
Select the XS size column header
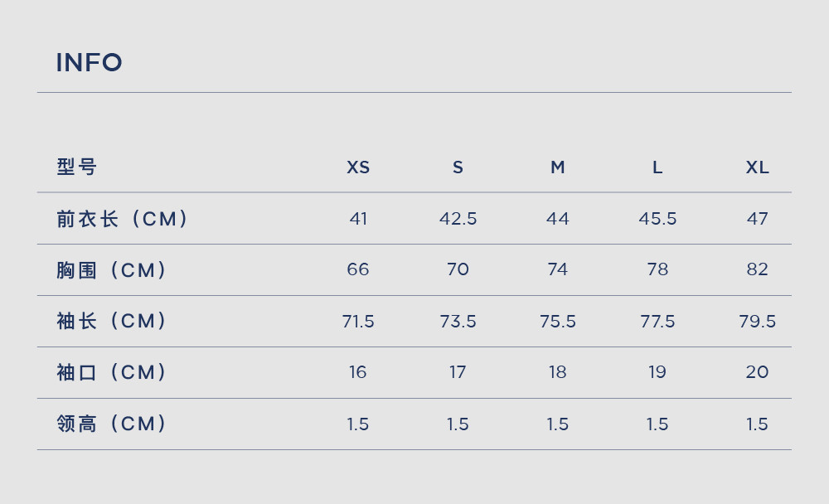tap(358, 167)
